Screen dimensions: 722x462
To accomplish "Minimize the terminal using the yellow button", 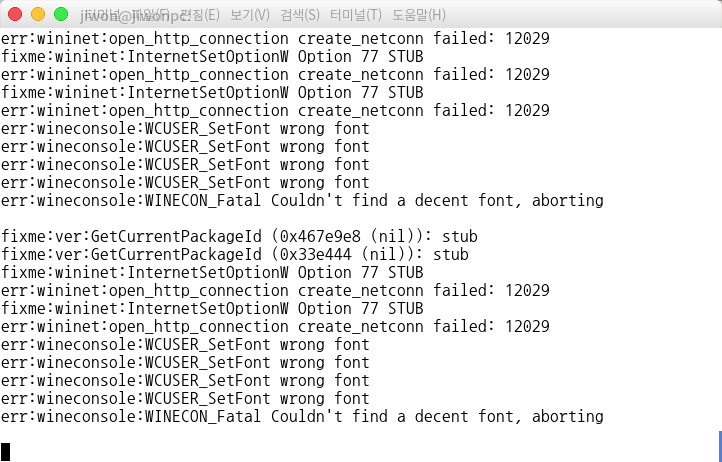I will [38, 14].
